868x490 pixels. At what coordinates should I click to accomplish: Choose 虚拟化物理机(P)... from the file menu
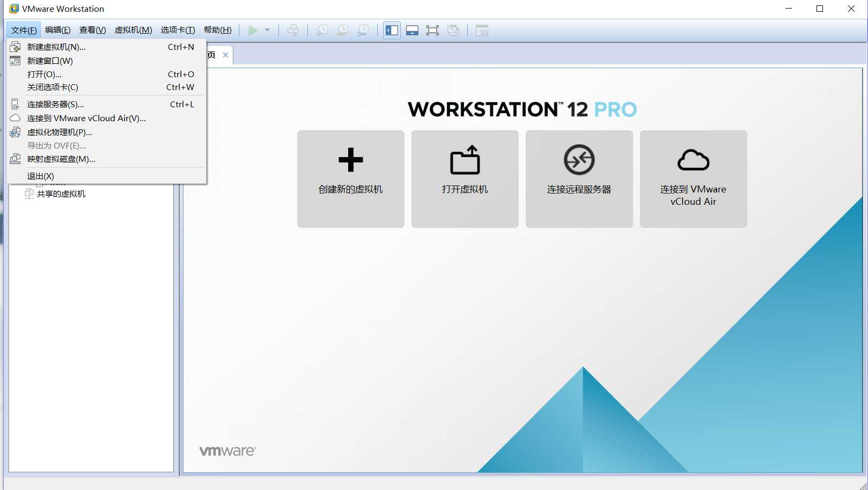click(107, 132)
